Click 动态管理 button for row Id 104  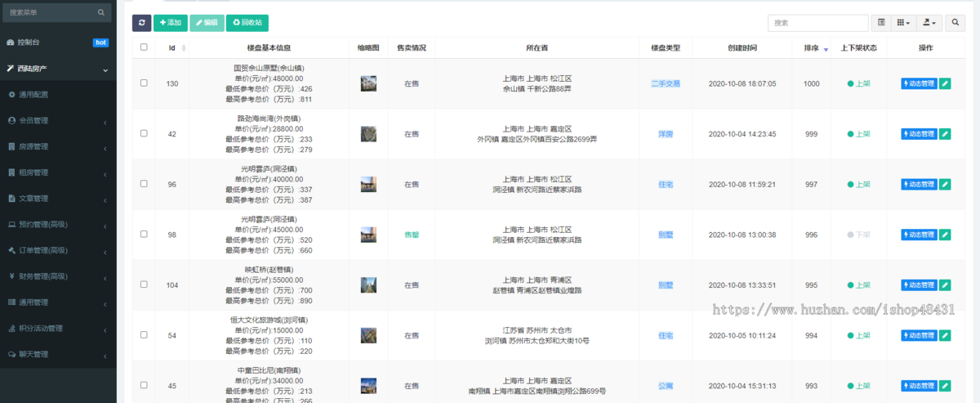coord(919,284)
